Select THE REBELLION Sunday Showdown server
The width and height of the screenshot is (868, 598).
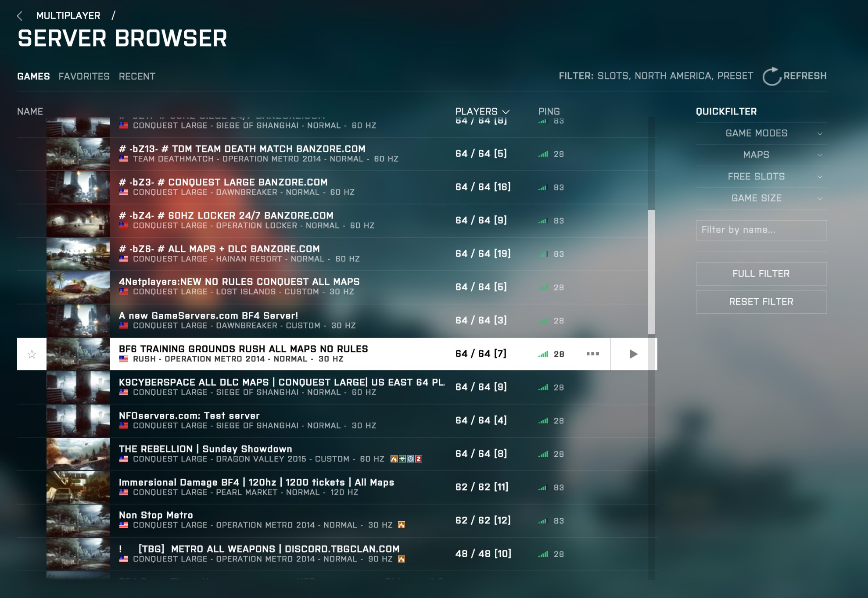pos(337,454)
